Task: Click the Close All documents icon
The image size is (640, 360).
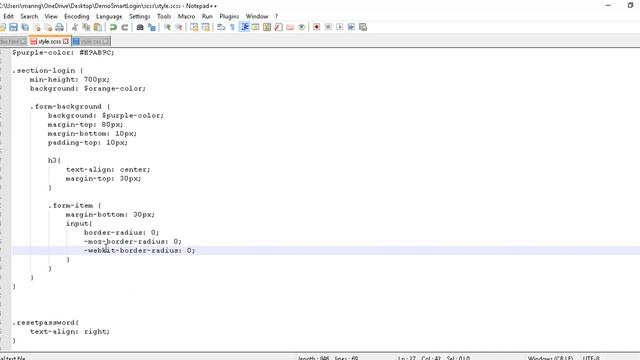Action: pos(48,27)
